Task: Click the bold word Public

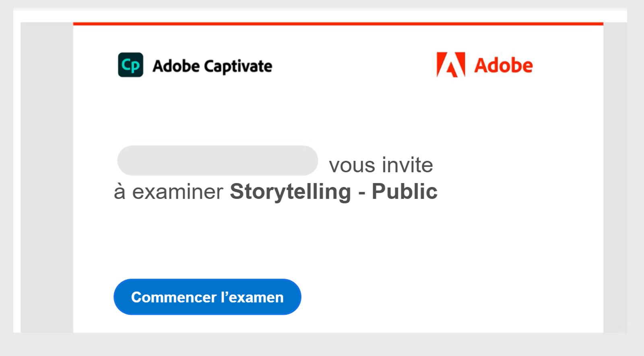Action: pos(404,191)
